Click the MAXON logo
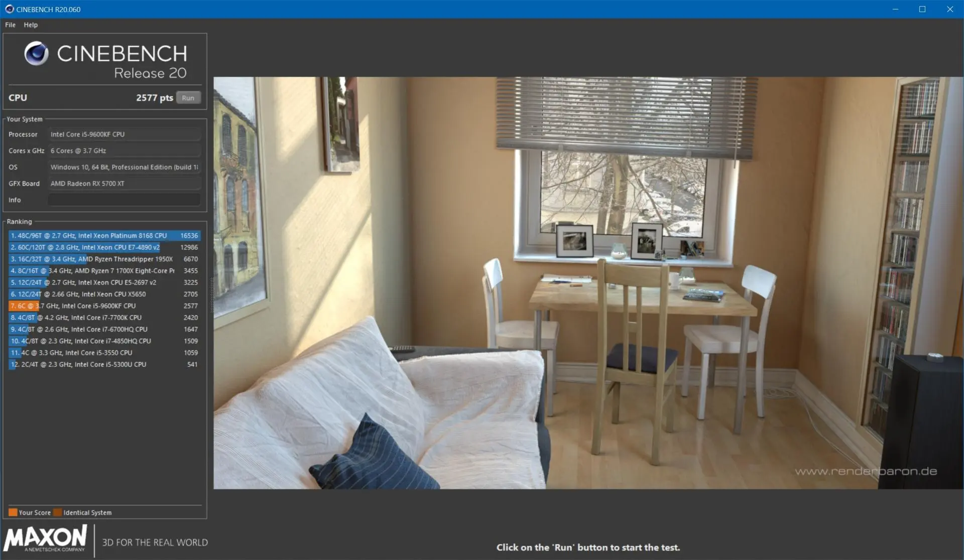The height and width of the screenshot is (560, 964). (45, 538)
